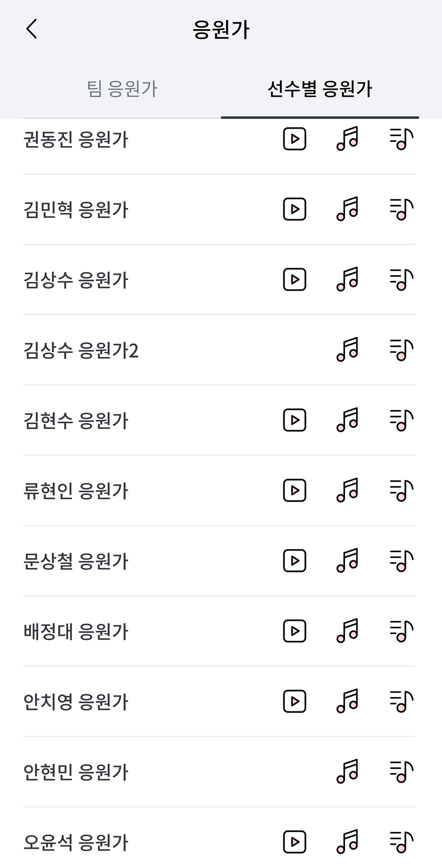This screenshot has width=442, height=868.
Task: Play the video for 오윤석 응원가
Action: click(294, 842)
